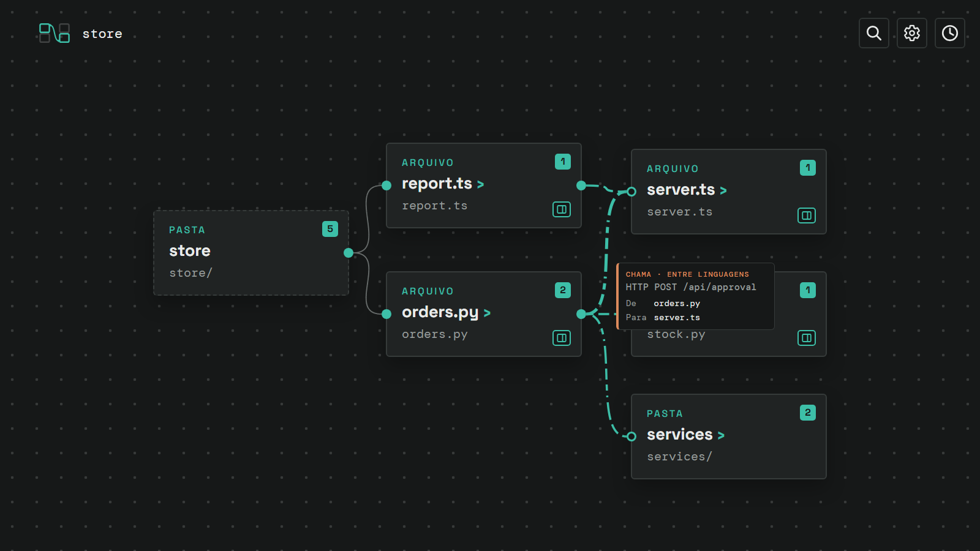Expand the services folder chevron
980x551 pixels.
pyautogui.click(x=721, y=435)
